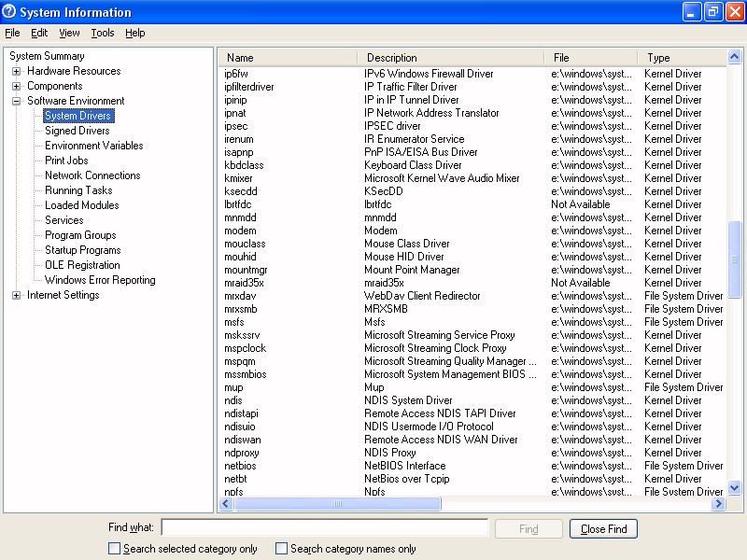Collapse the Software Environment node
Screen dimensions: 747x560
[x=17, y=101]
